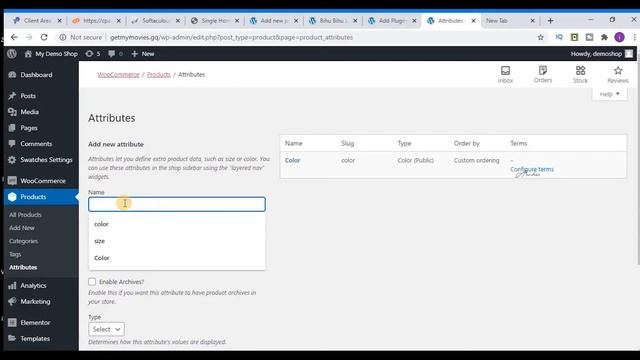Open My Demo Shop site link

[51, 54]
